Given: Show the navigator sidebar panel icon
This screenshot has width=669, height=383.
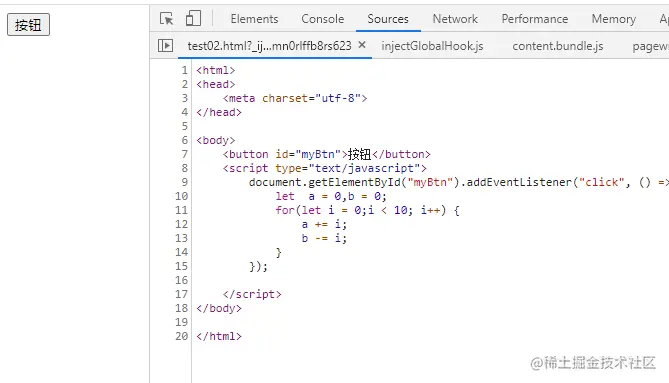Looking at the screenshot, I should pos(166,46).
